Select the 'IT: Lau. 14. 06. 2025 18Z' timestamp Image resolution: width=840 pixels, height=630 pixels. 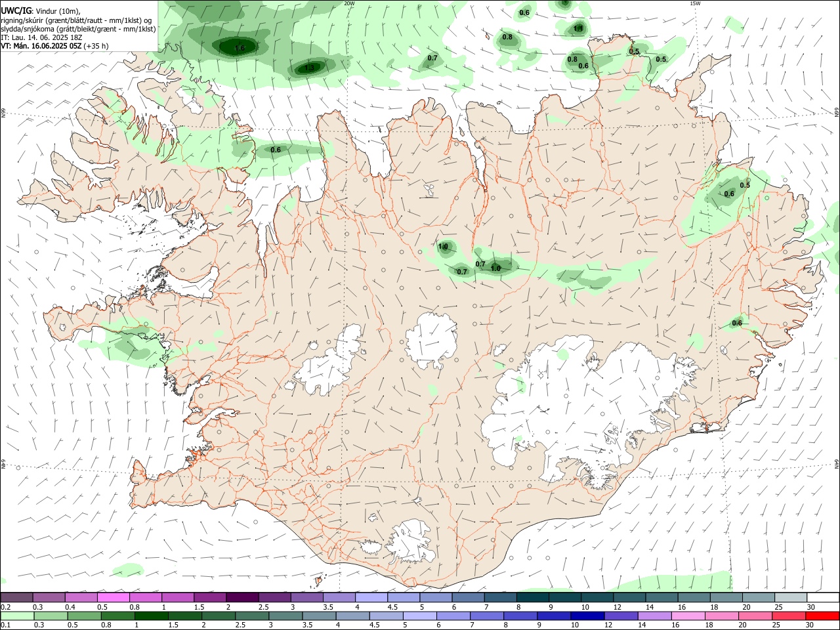pos(41,37)
